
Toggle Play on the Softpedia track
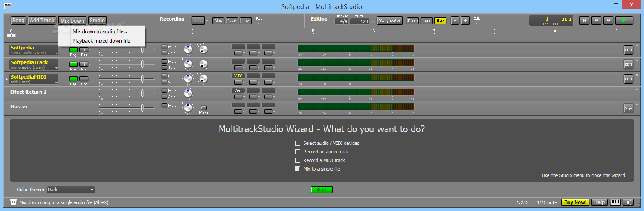pyautogui.click(x=73, y=49)
